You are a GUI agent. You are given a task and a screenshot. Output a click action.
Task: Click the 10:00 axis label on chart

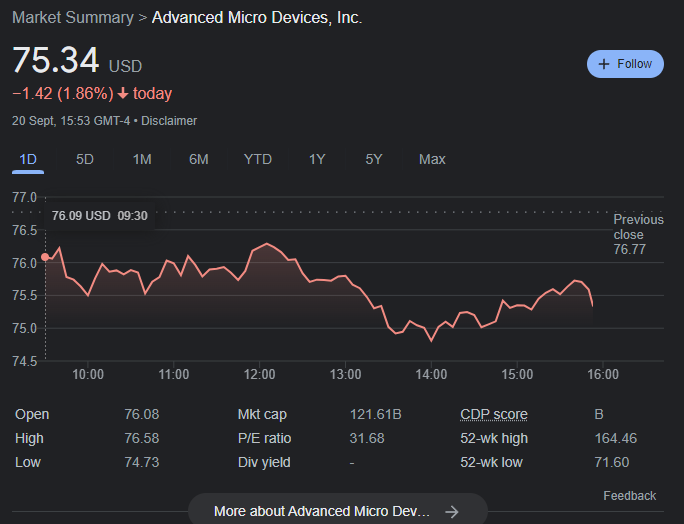[x=88, y=374]
